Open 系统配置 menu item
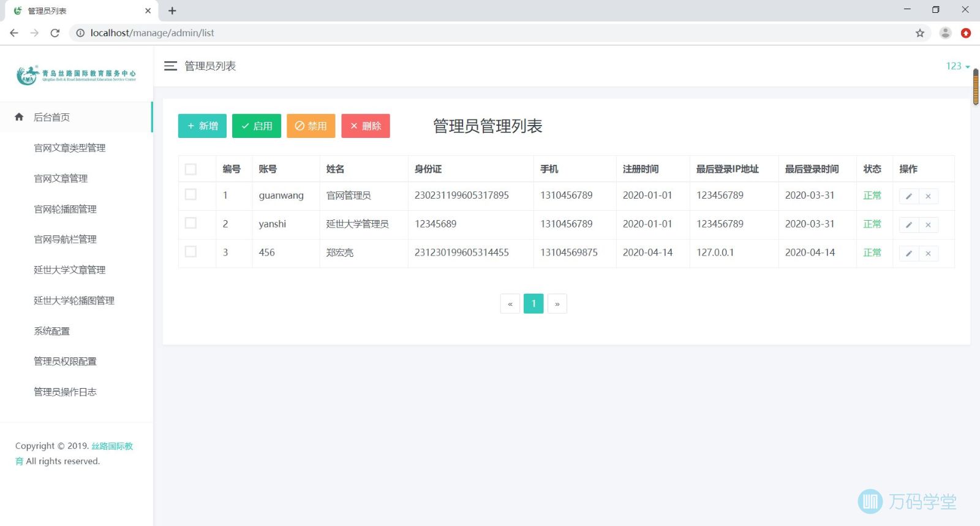Image resolution: width=980 pixels, height=526 pixels. pos(51,331)
